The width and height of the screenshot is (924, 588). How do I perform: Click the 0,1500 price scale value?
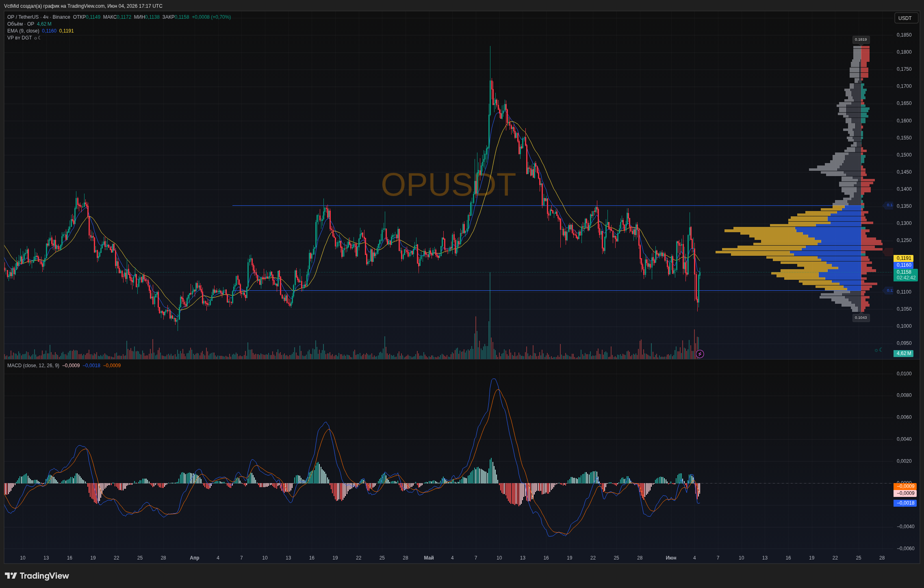(904, 155)
